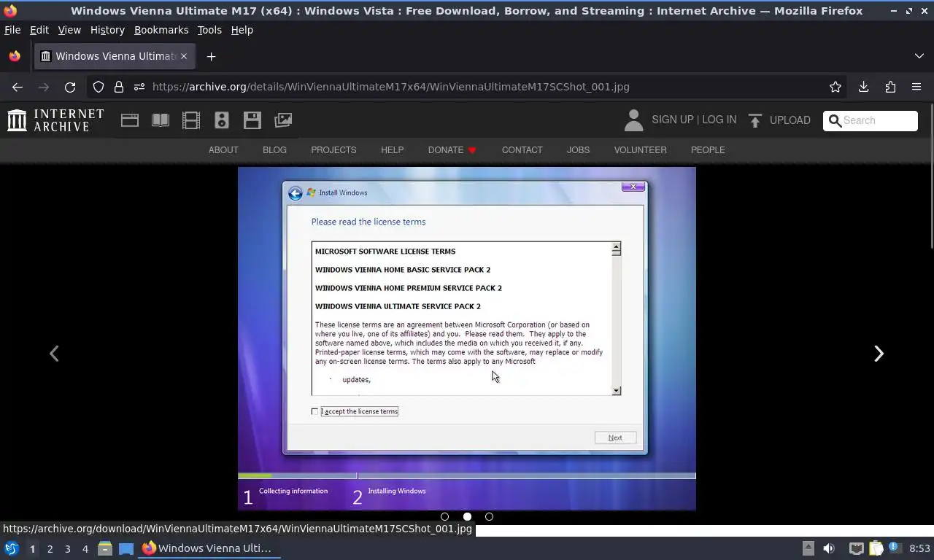This screenshot has width=934, height=560.
Task: Switch to workspace 4
Action: [x=85, y=548]
